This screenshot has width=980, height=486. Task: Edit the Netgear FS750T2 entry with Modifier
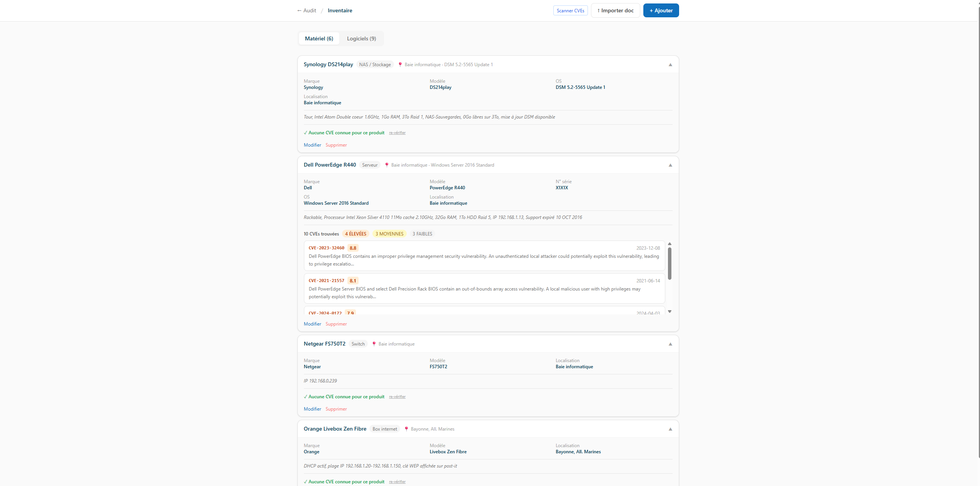[312, 409]
